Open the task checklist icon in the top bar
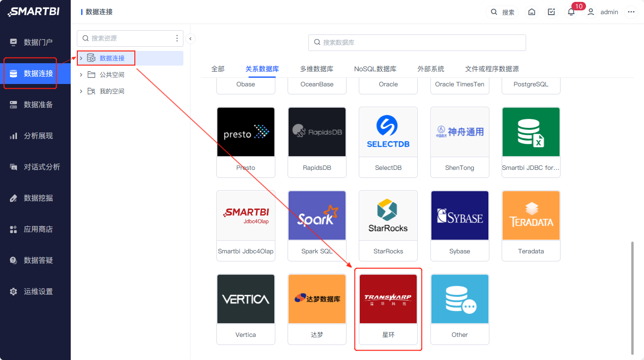 coord(552,12)
